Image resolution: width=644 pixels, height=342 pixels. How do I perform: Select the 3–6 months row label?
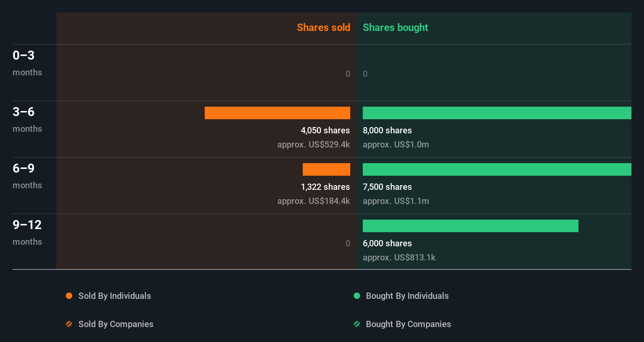[27, 119]
